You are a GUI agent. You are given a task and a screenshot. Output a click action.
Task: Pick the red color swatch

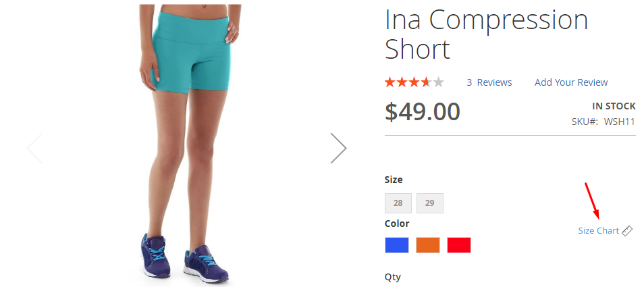(459, 245)
